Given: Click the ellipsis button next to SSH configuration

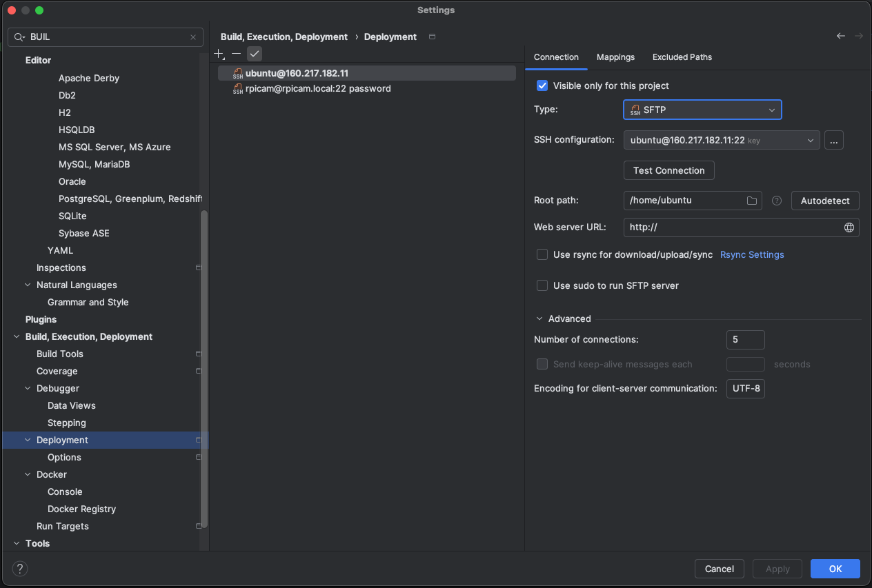Looking at the screenshot, I should tap(833, 141).
